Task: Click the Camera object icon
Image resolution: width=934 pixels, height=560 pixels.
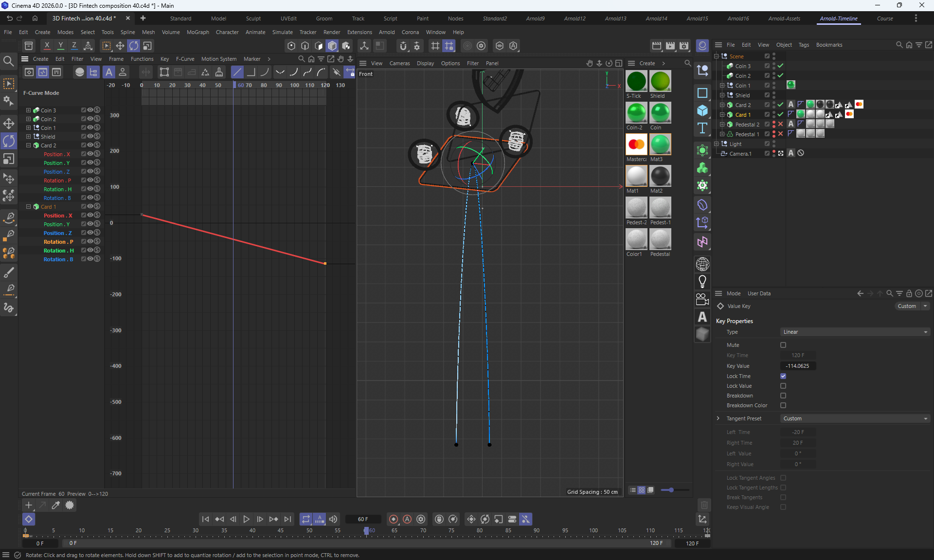Action: coord(702,299)
